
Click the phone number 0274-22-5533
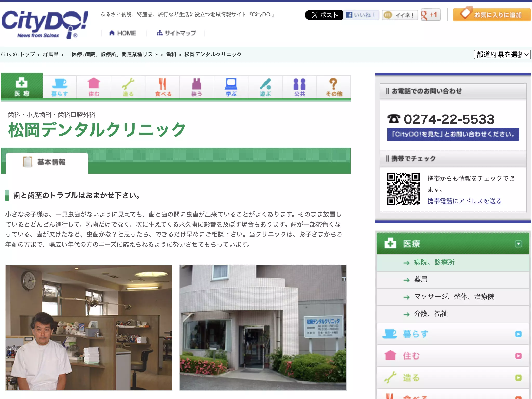(x=449, y=119)
